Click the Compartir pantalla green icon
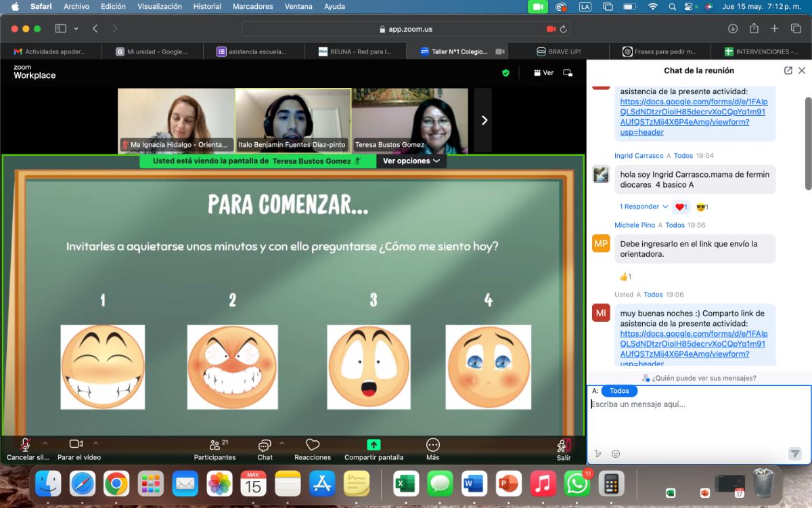The height and width of the screenshot is (508, 812). coord(374,445)
